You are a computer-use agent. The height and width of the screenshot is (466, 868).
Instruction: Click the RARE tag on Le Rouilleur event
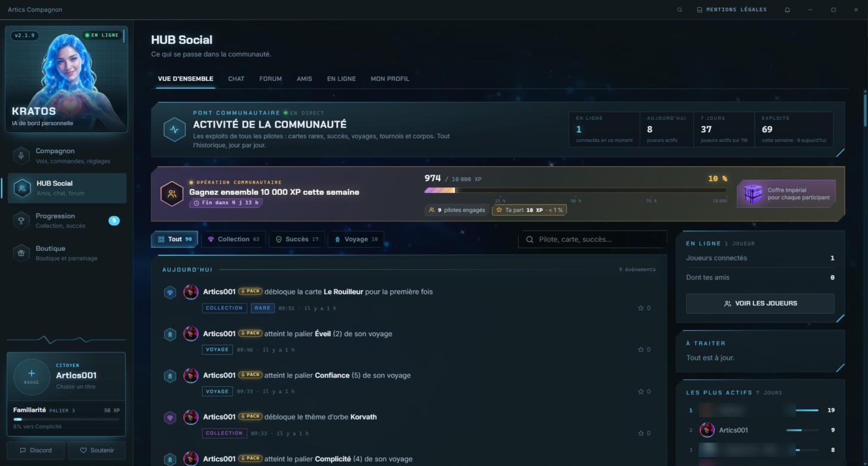pos(262,308)
